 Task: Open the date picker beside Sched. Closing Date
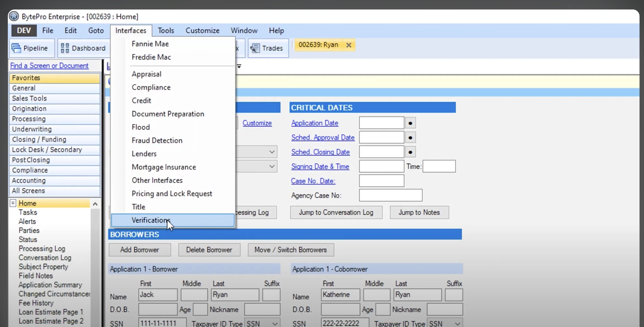click(x=410, y=152)
